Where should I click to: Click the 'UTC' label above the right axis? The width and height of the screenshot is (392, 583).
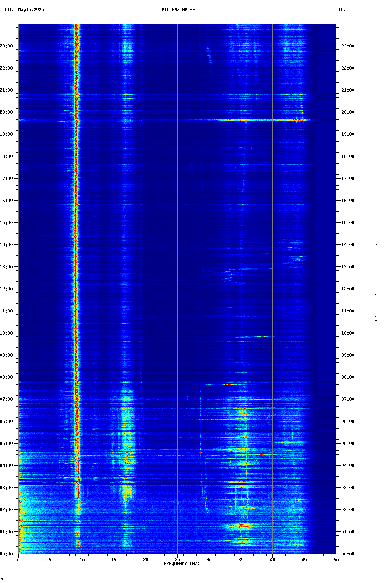pyautogui.click(x=341, y=10)
